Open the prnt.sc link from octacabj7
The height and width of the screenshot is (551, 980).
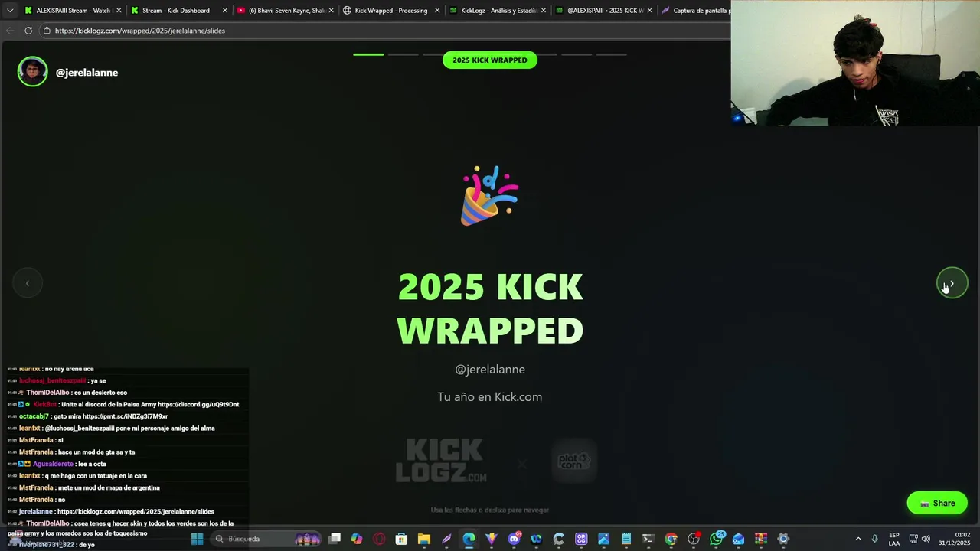pyautogui.click(x=125, y=416)
